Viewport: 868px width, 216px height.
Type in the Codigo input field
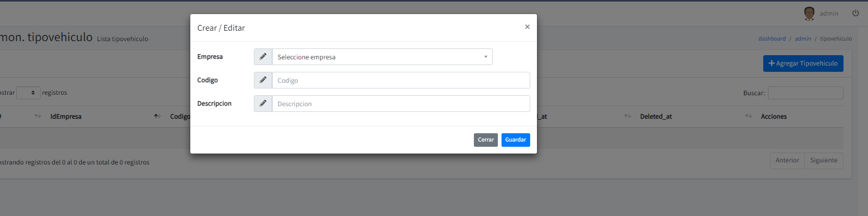point(400,80)
